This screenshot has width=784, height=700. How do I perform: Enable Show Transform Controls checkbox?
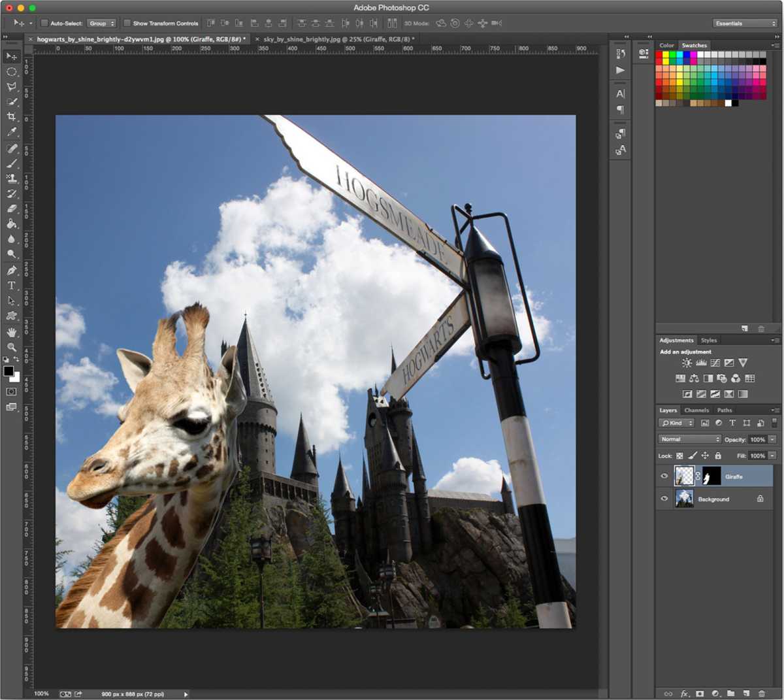click(x=127, y=23)
